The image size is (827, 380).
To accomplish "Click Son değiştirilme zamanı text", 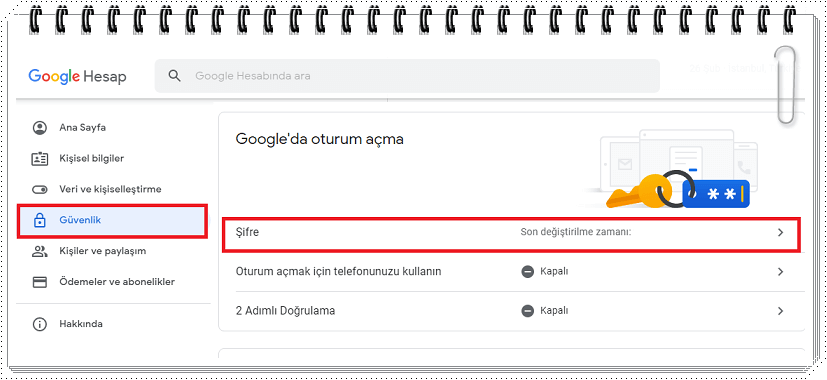I will point(576,232).
